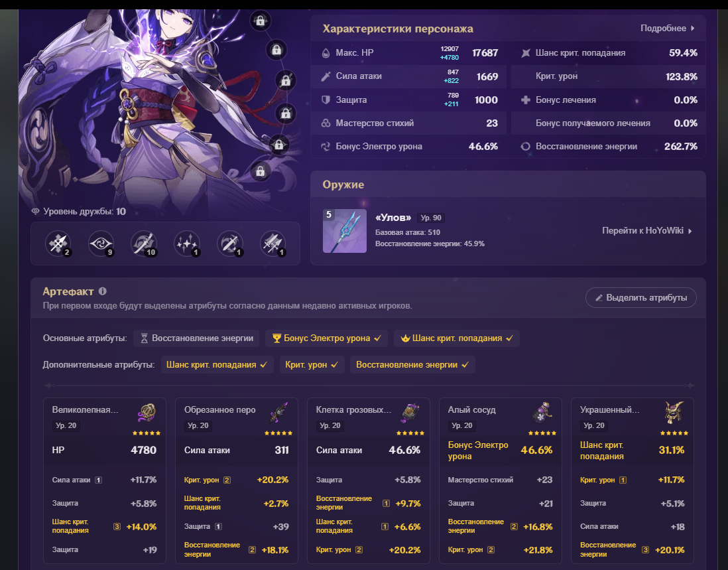Select the Клетка грозовых artifact card
Image resolution: width=728 pixels, height=570 pixels.
click(x=369, y=480)
